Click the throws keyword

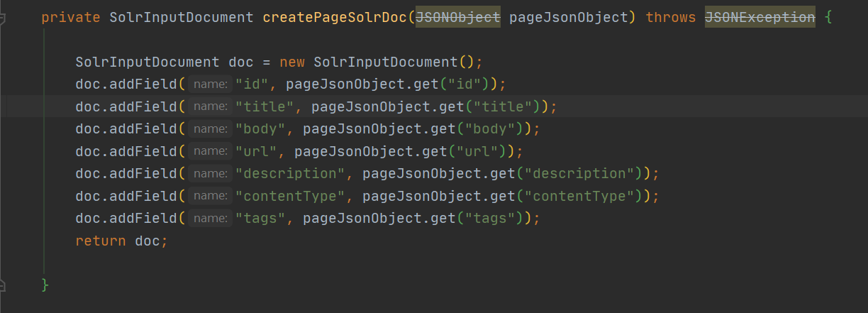pos(671,17)
